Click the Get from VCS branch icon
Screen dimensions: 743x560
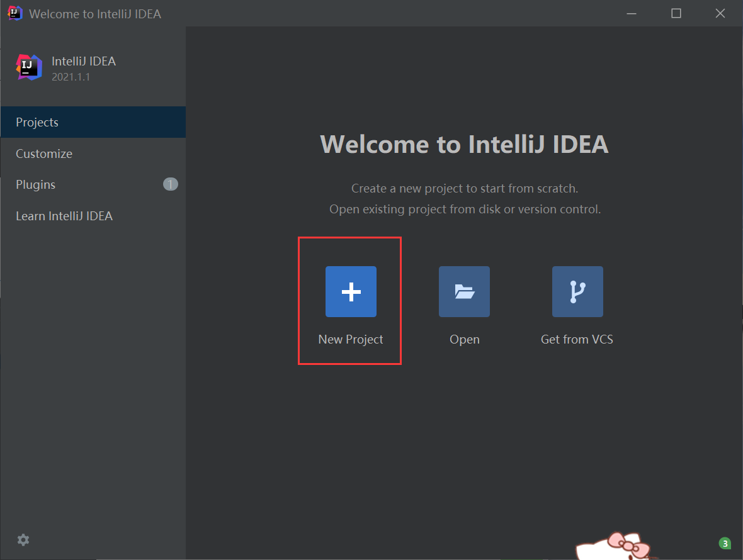[577, 291]
